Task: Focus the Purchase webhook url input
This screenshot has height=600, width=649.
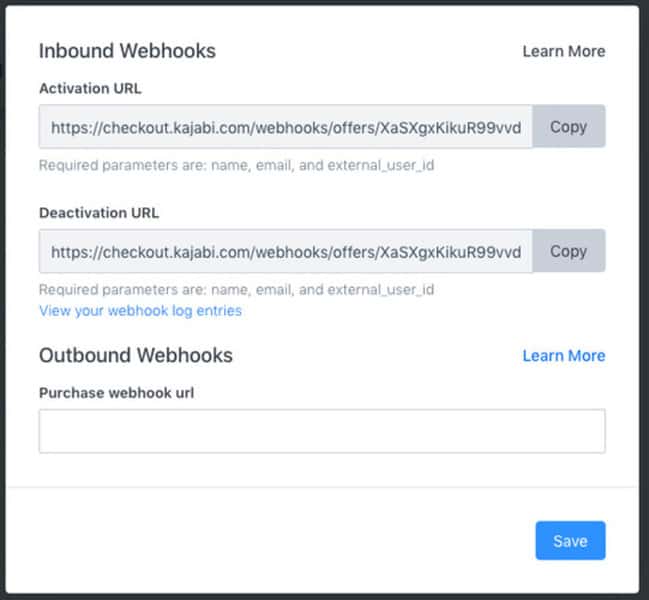Action: click(322, 431)
